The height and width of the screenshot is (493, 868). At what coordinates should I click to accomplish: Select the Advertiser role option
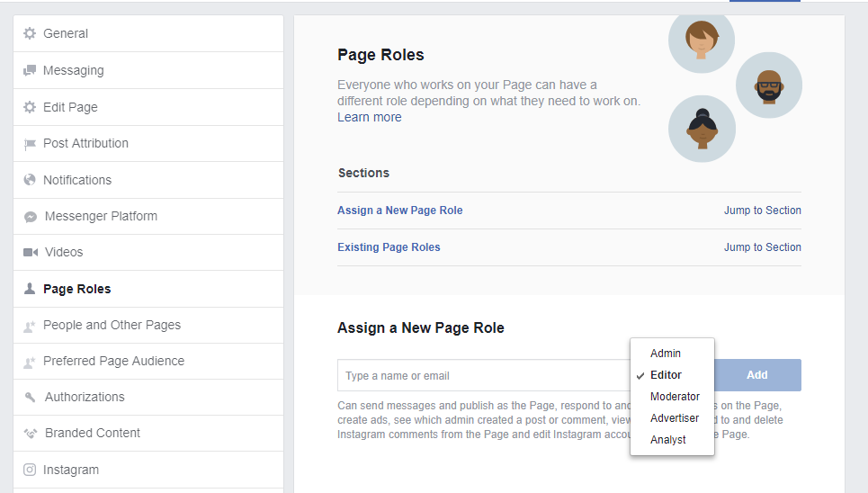[x=675, y=418]
